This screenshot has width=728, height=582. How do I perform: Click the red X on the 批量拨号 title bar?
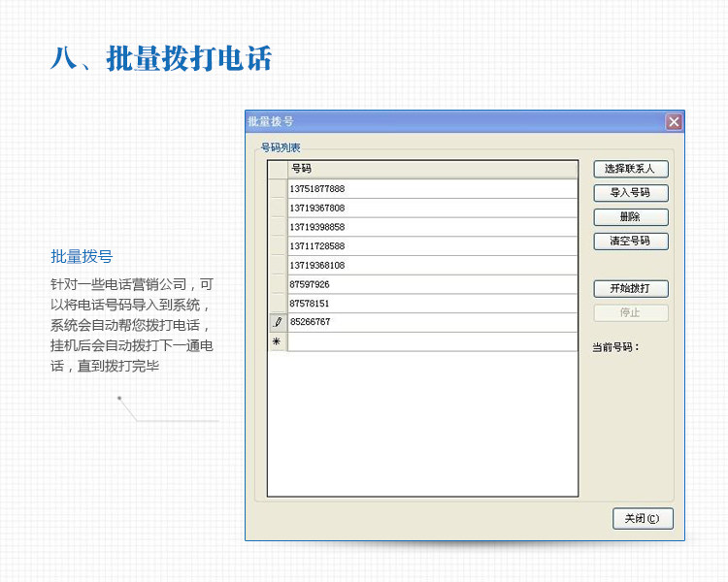[x=674, y=122]
